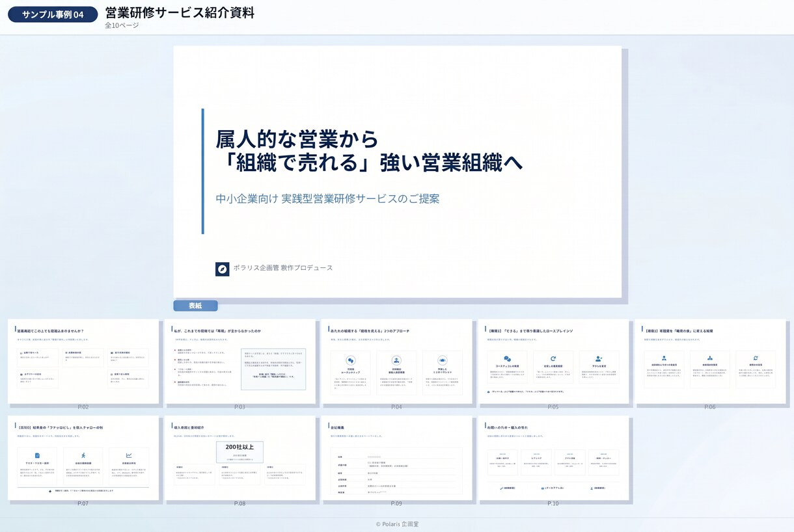Open the P.06 slide thumbnail
The height and width of the screenshot is (532, 794).
(711, 361)
